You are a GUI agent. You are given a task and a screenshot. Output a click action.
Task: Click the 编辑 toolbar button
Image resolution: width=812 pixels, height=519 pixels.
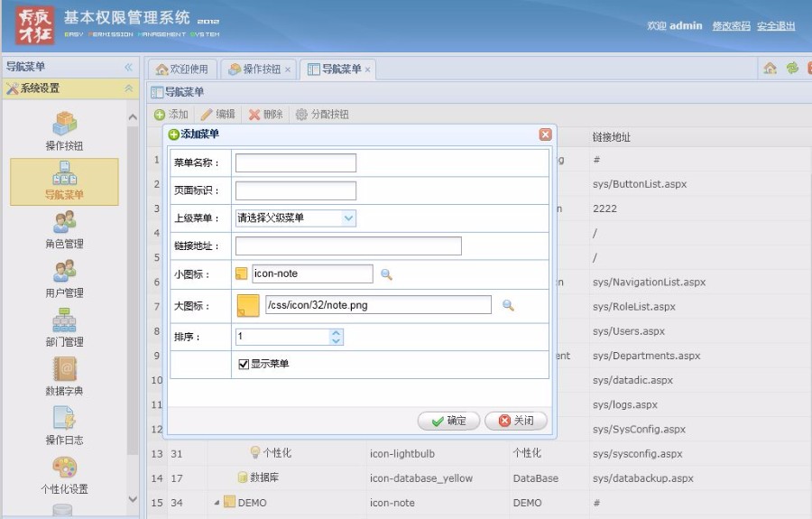pos(218,115)
